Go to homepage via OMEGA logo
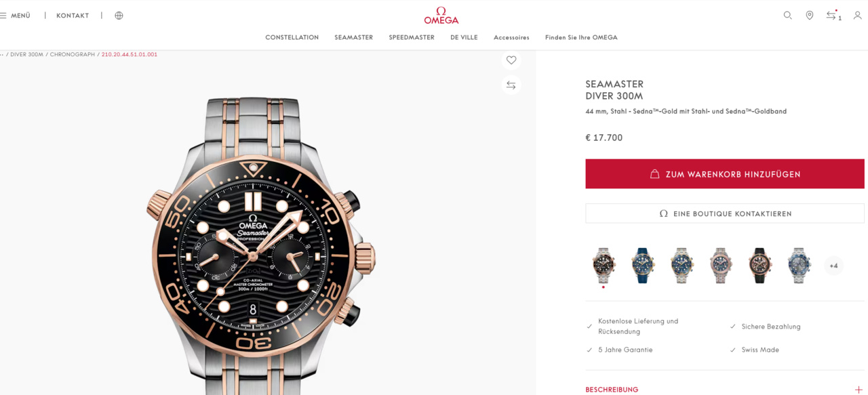Screen dimensions: 868x395 441,15
